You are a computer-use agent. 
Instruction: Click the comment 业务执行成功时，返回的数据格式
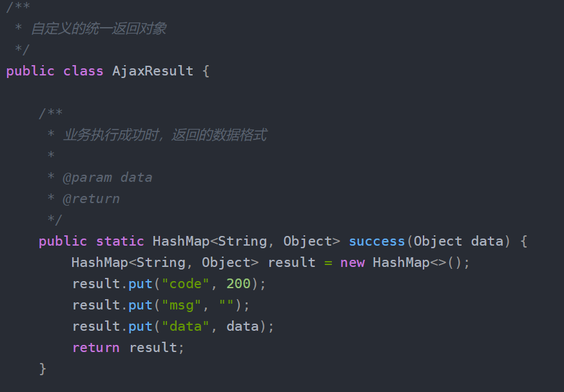[x=164, y=135]
